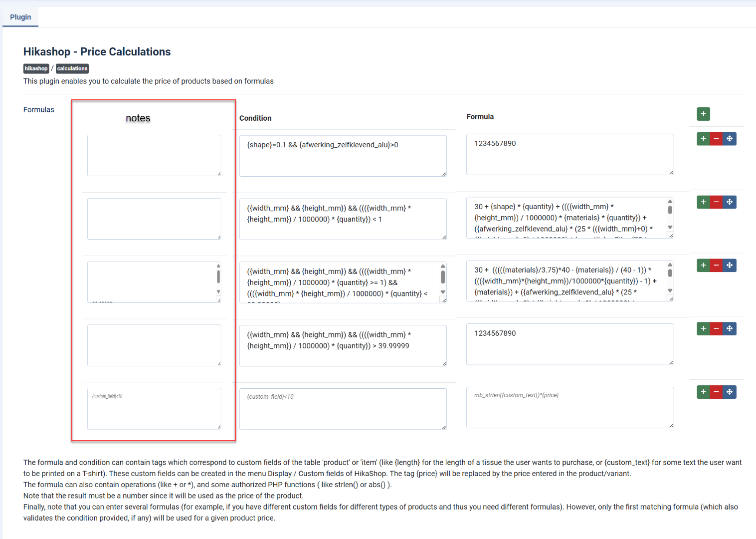This screenshot has height=539, width=756.
Task: Click the scroll-up arrow in the '30 + {shape}' formula
Action: (670, 201)
